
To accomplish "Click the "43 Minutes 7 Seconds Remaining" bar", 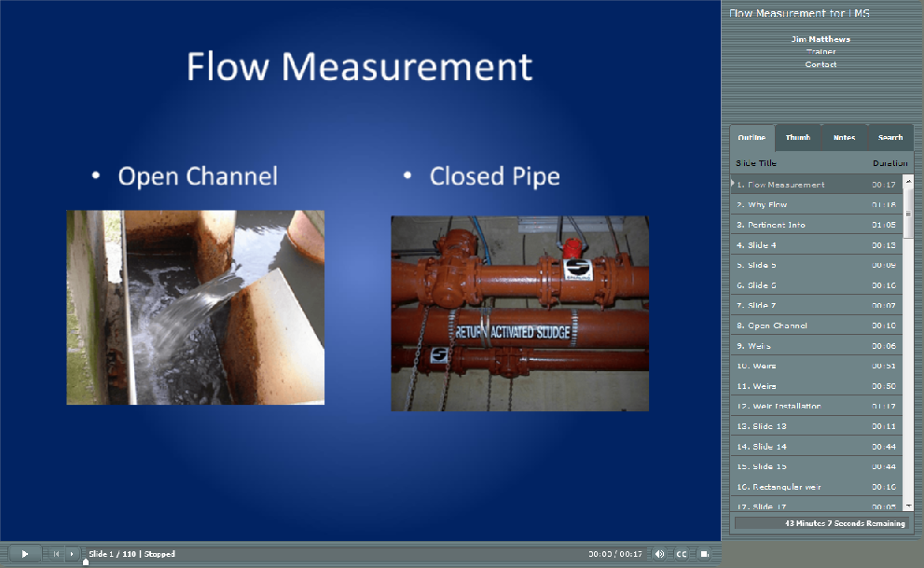I will (x=820, y=523).
